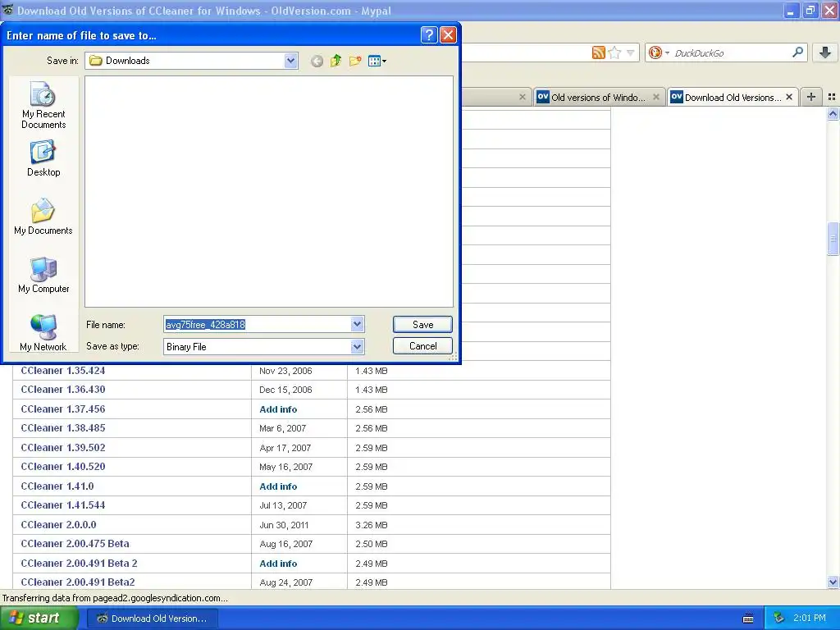Open CCleaner 1.38.485 link
Image resolution: width=840 pixels, height=630 pixels.
[62, 428]
